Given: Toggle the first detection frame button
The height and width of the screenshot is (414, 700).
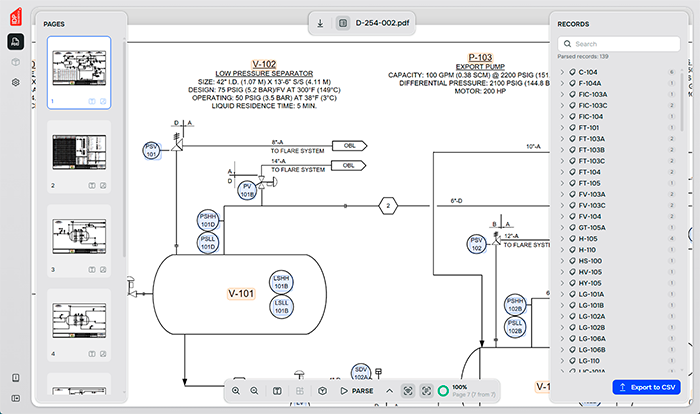Looking at the screenshot, I should (408, 391).
